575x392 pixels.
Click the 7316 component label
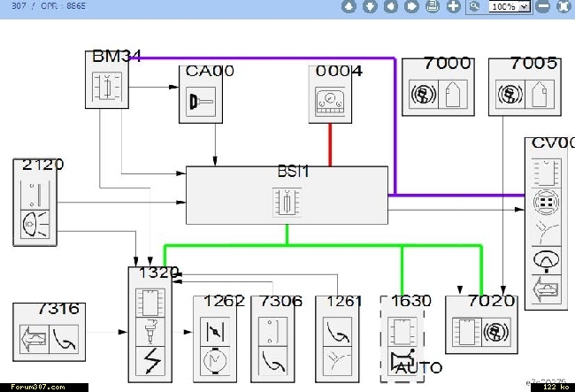click(58, 309)
